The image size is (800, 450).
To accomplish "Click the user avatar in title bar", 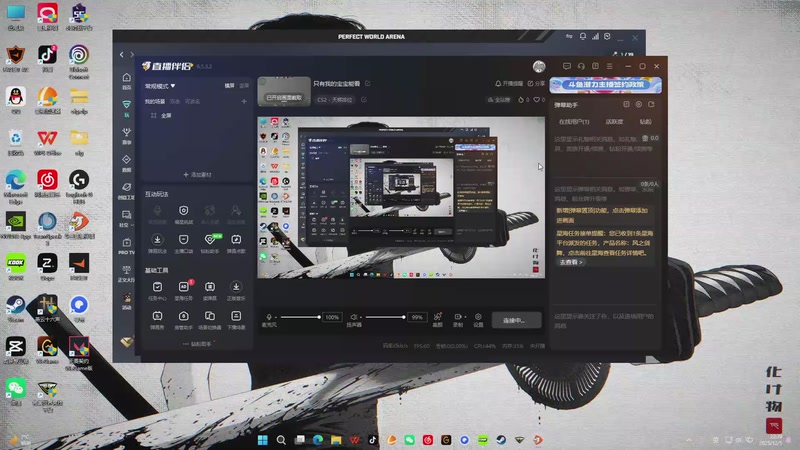I will pyautogui.click(x=539, y=66).
